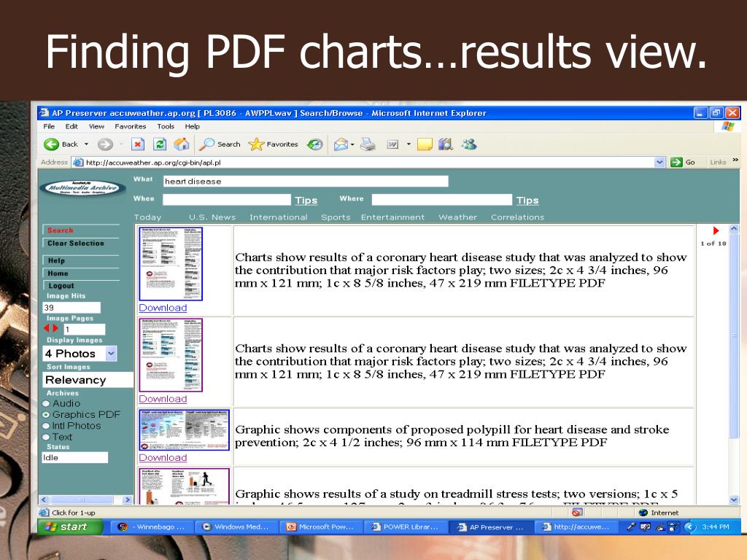747x560 pixels.
Task: Select the Audio archive radio button
Action: tap(46, 404)
